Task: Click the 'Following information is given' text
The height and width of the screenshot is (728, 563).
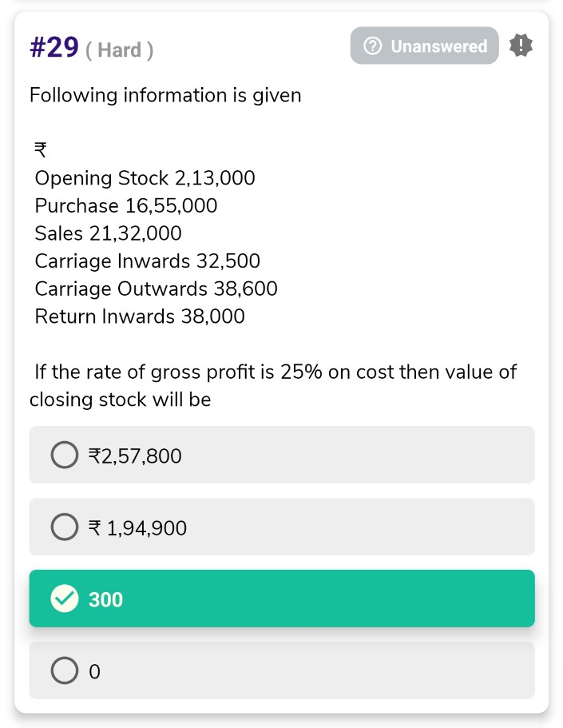Action: (x=165, y=96)
